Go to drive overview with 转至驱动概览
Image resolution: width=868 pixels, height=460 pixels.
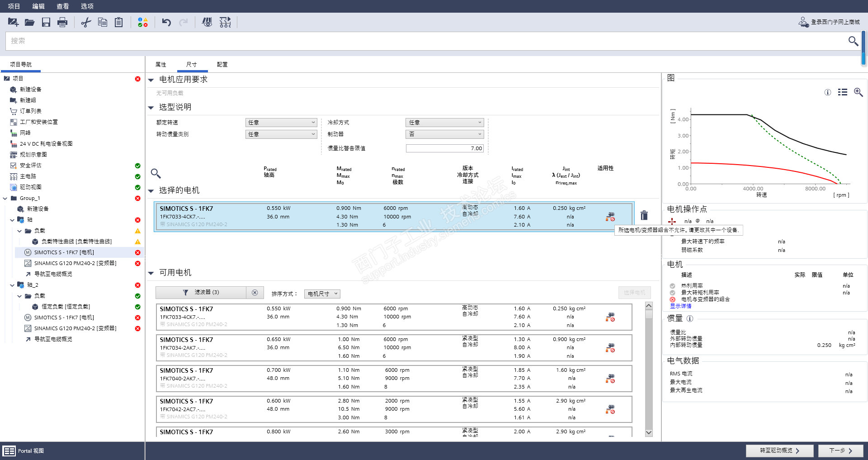780,451
